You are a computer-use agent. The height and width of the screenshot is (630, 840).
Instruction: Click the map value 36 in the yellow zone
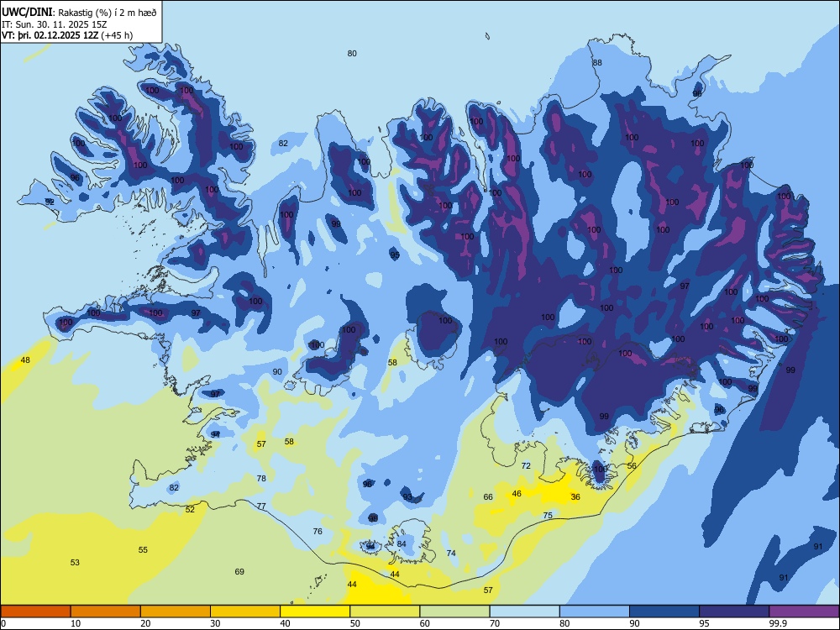point(575,497)
